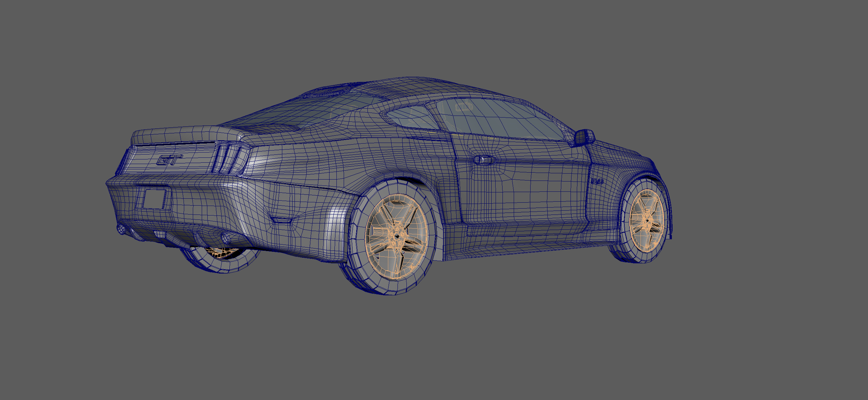Select the rear license plate mesh
Image resolution: width=868 pixels, height=400 pixels.
click(154, 199)
